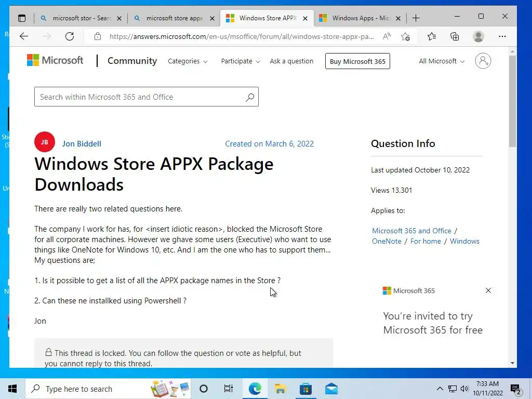Click Buy Microsoft 365 button
This screenshot has height=399, width=532.
(357, 61)
